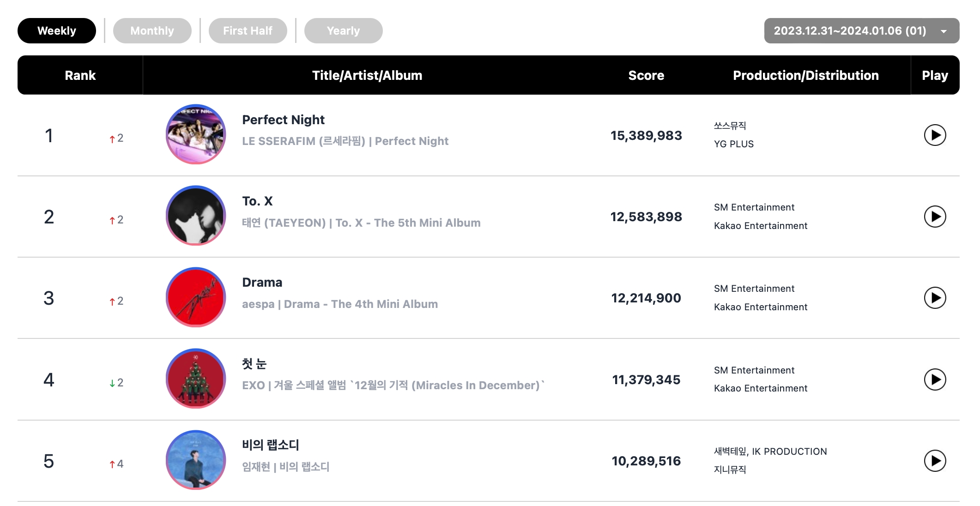Open the LE SSERAFIM artist and album link
Image resolution: width=980 pixels, height=506 pixels.
pos(345,141)
